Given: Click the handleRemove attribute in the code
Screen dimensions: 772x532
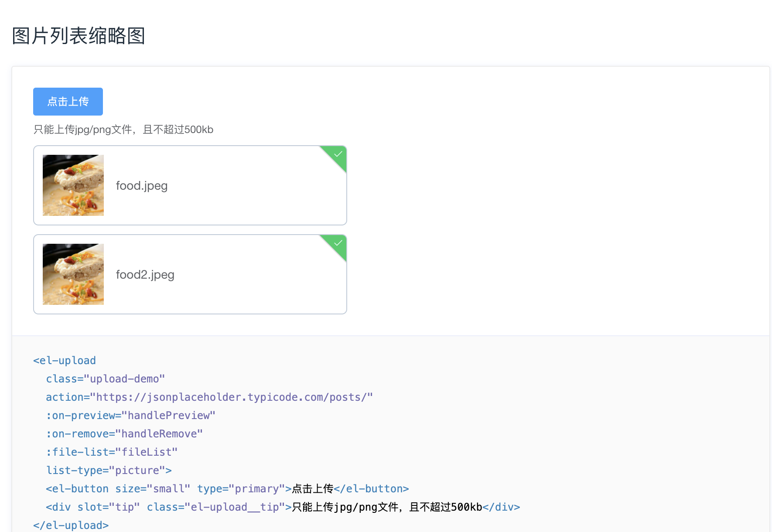Looking at the screenshot, I should point(161,434).
